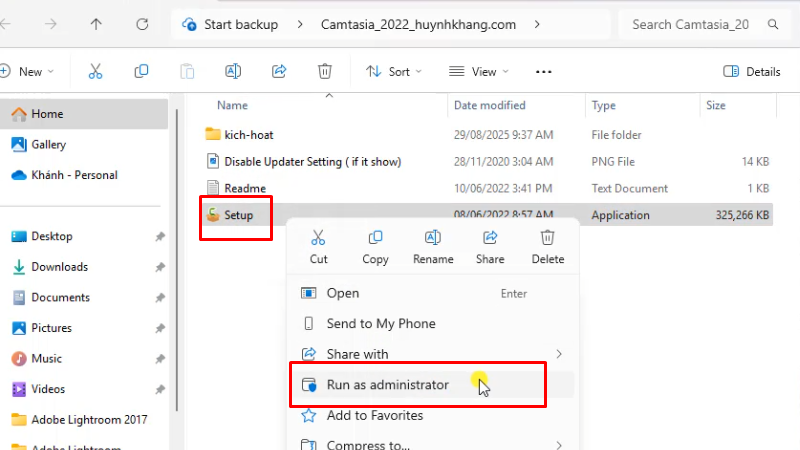Choose Copy in the context menu
The height and width of the screenshot is (450, 800).
(376, 247)
